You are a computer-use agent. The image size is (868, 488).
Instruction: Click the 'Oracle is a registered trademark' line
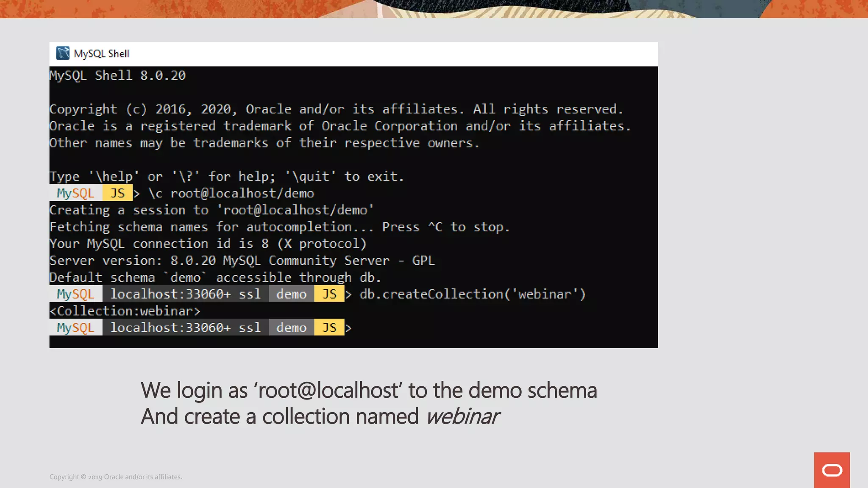340,126
